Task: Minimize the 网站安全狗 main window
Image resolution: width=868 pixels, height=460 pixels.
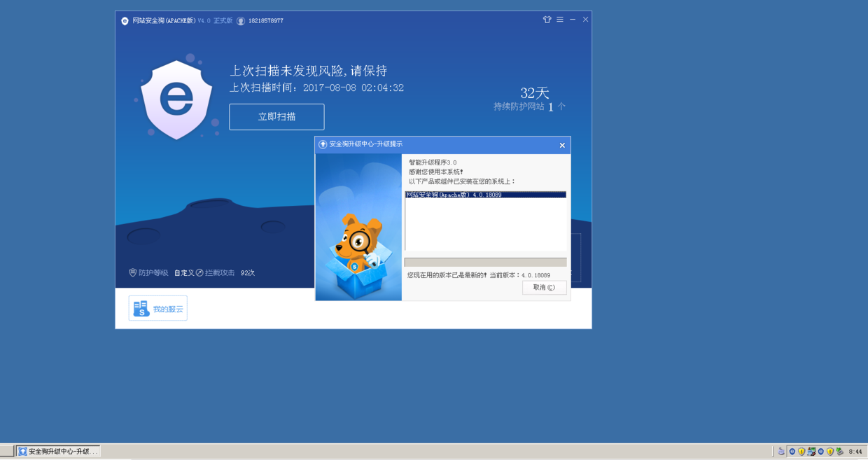Action: click(x=573, y=20)
